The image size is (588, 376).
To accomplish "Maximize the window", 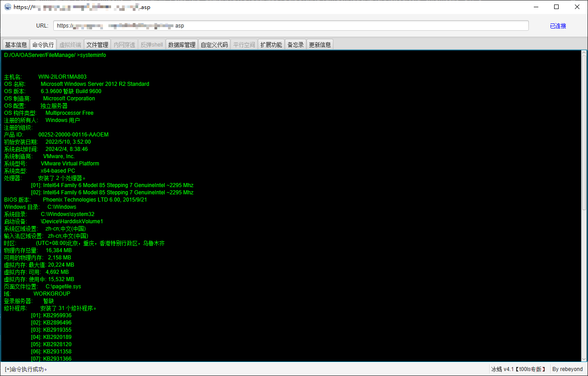I will [x=556, y=7].
